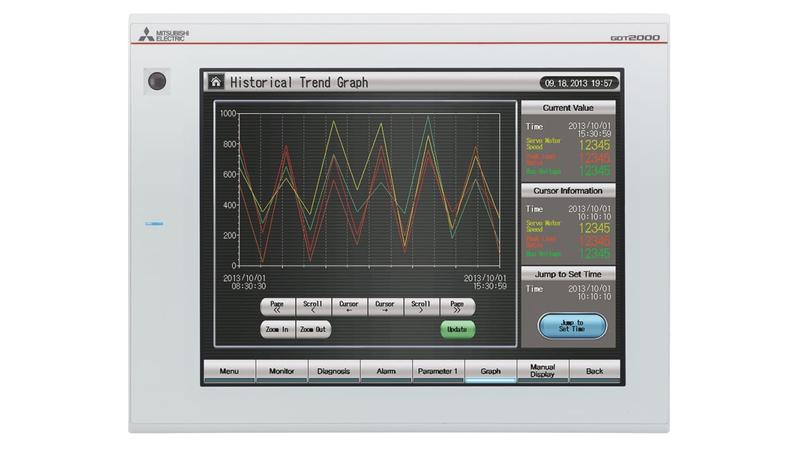Move the cursor right with Cursor → button

385,306
